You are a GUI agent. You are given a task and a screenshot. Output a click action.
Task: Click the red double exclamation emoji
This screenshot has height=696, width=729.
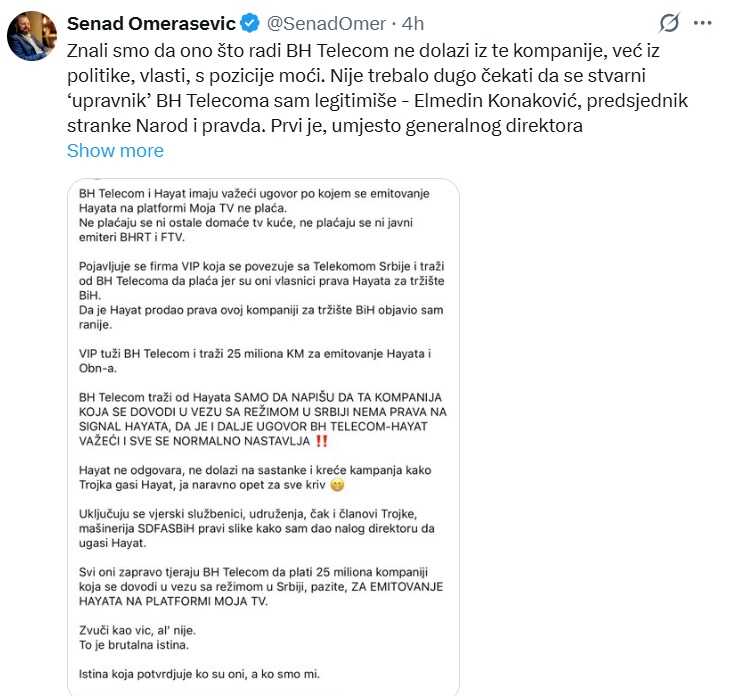321,441
